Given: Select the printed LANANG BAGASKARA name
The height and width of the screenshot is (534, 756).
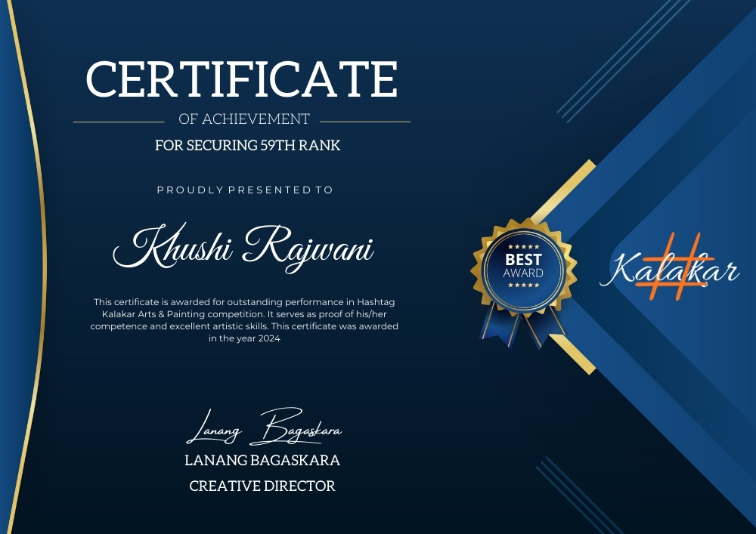Looking at the screenshot, I should 262,460.
